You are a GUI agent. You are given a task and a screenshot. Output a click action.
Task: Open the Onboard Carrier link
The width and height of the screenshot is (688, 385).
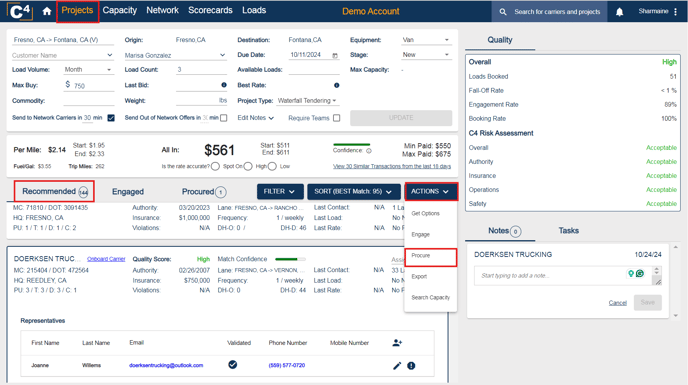click(106, 259)
